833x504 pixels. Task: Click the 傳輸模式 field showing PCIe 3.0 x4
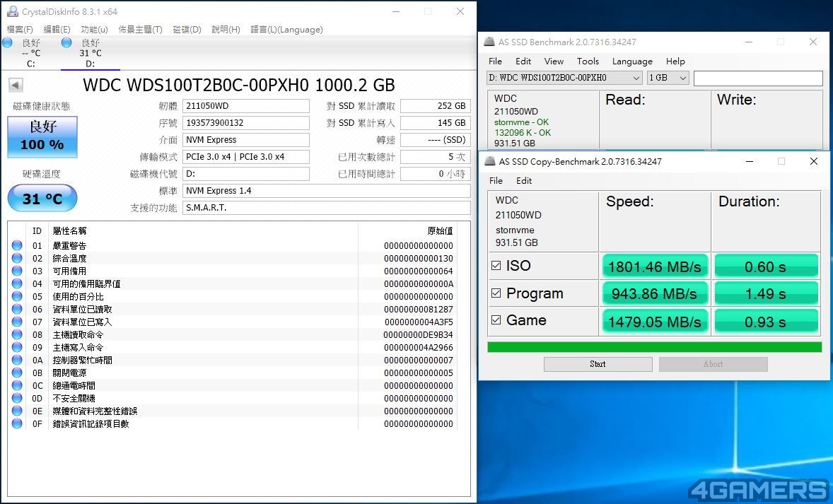(x=246, y=157)
